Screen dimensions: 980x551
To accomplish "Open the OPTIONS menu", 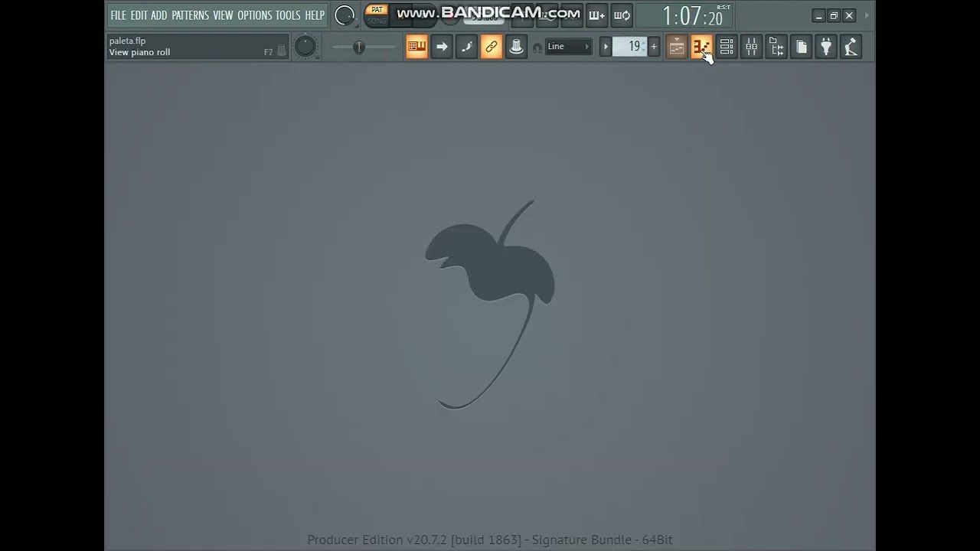I will (254, 15).
